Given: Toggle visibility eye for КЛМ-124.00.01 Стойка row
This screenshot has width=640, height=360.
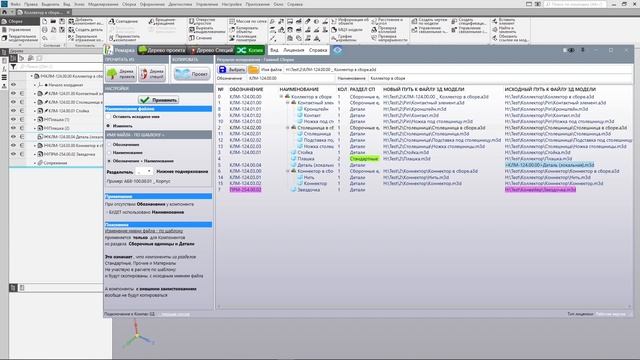Looking at the screenshot, I should (13, 111).
